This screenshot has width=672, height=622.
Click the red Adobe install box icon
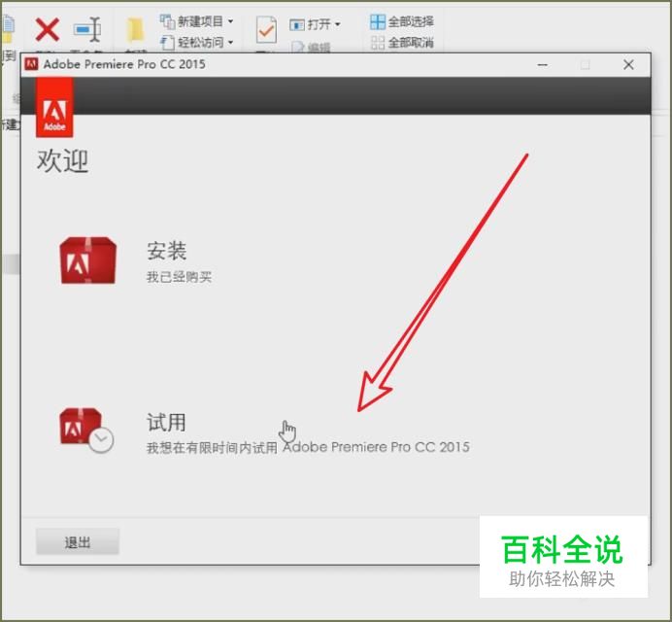(87, 259)
